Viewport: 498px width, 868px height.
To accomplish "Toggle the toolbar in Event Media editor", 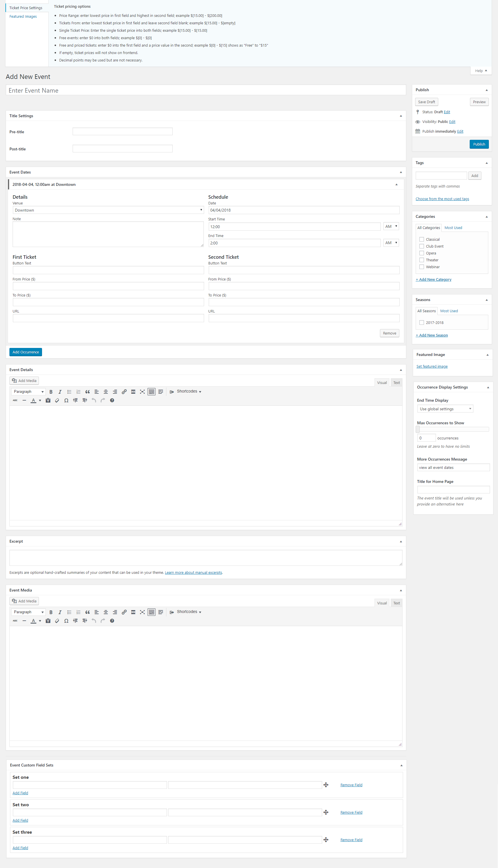I will click(152, 612).
